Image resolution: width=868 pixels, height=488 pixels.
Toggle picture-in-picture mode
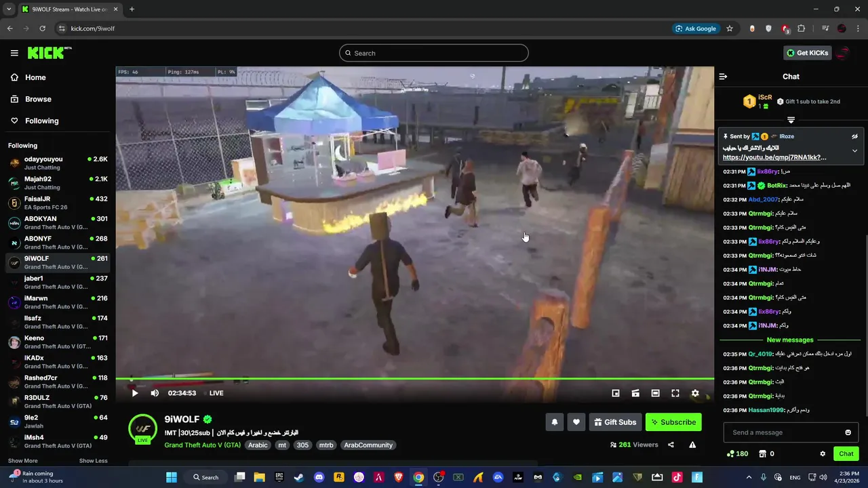coord(616,393)
